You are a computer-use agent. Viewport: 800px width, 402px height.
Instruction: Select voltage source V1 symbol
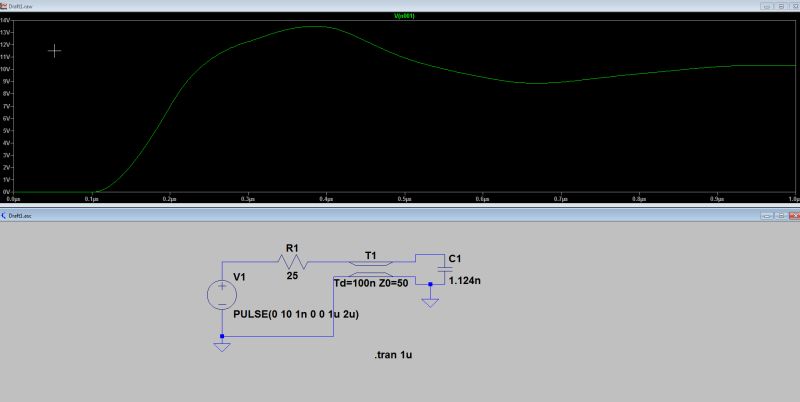222,295
